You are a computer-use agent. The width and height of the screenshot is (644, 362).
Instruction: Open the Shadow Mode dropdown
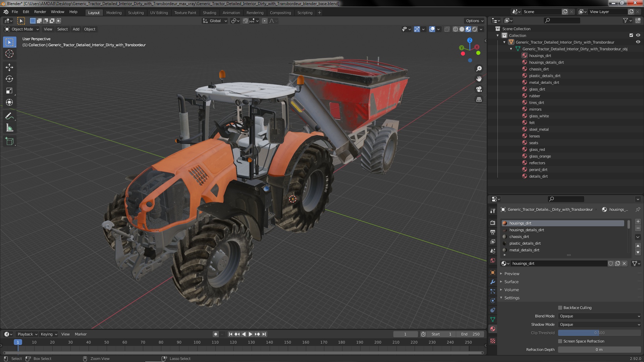(x=600, y=324)
